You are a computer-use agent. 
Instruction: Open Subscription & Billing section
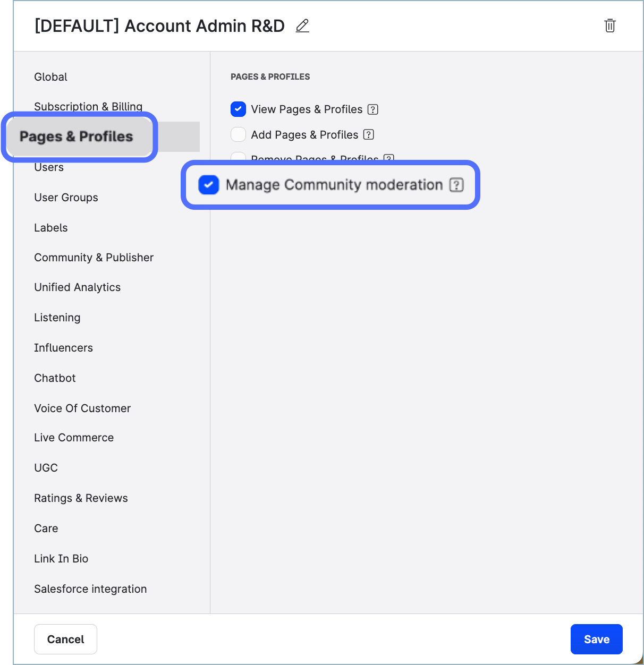(x=88, y=106)
